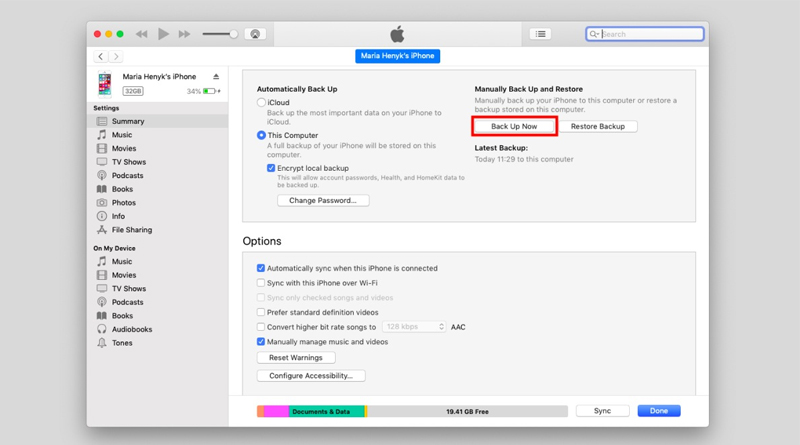The height and width of the screenshot is (445, 800).
Task: Click the File Sharing app icon
Action: [x=102, y=230]
